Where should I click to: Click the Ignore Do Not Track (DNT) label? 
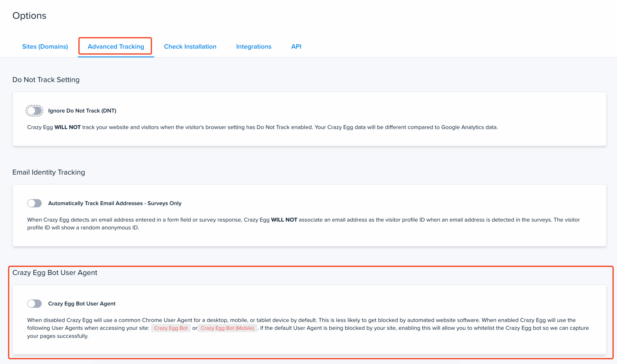82,110
